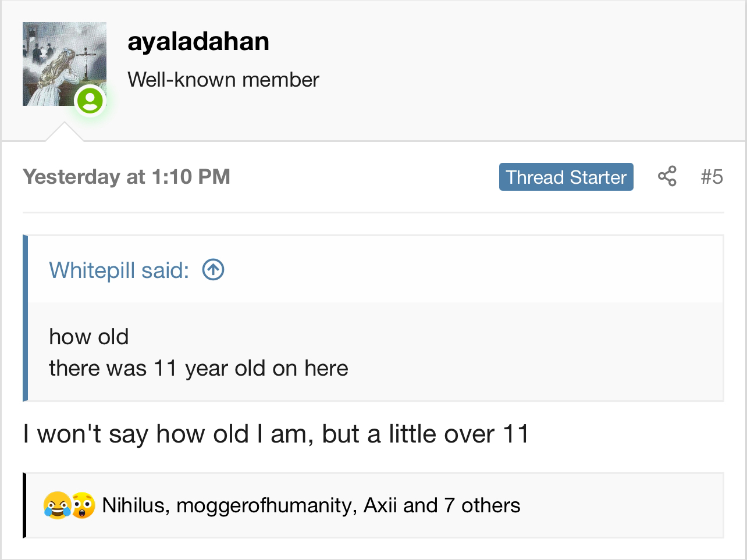This screenshot has width=747, height=560.
Task: Expand the quoted text 'how old'
Action: pyautogui.click(x=89, y=337)
